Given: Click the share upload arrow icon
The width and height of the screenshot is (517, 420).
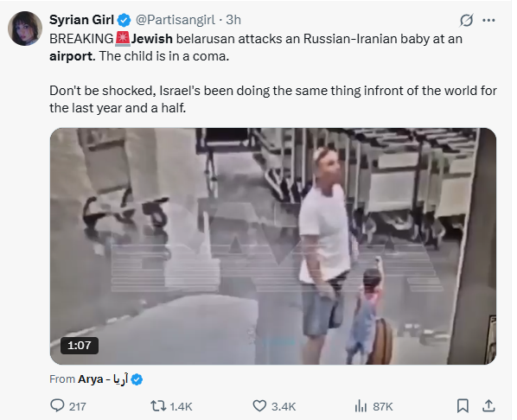Looking at the screenshot, I should pos(488,405).
